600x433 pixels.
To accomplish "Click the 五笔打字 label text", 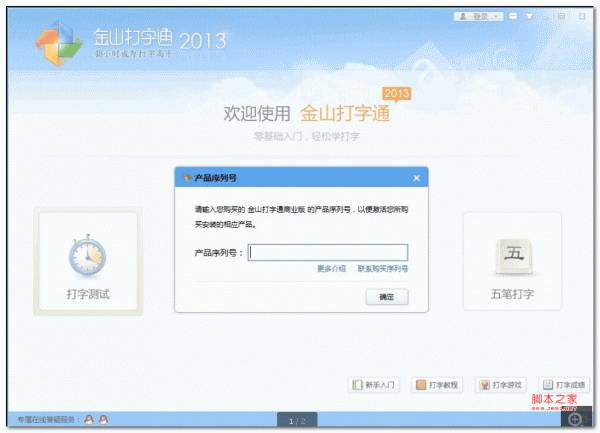I will [512, 294].
